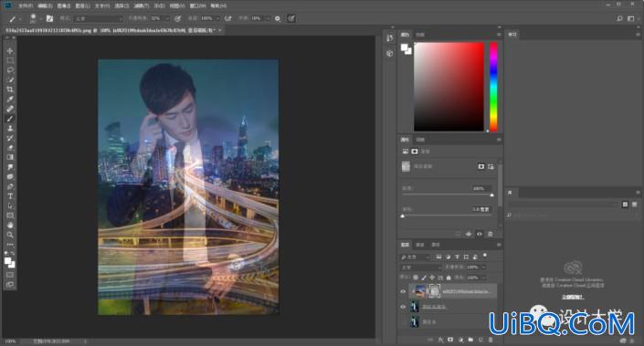This screenshot has width=644, height=346.
Task: Click the mask density slider handle
Action: click(491, 195)
